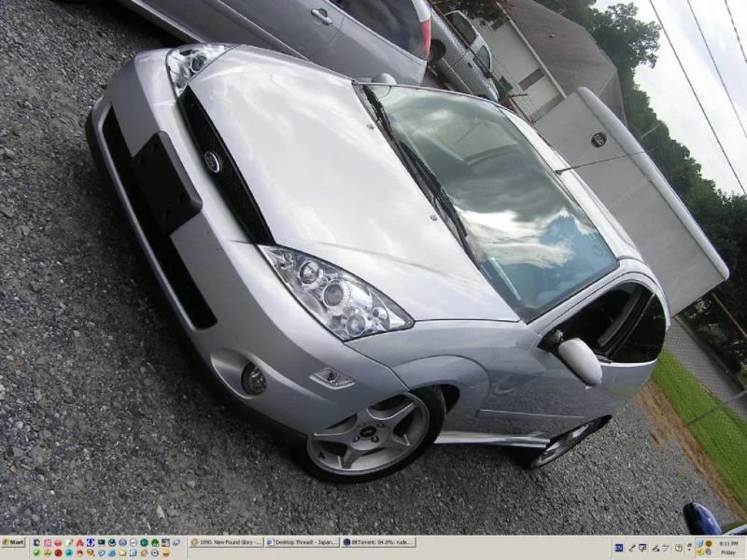Screen dimensions: 747x560
Task: Launch the yellow-green face icon in bottom Quick Launch row
Action: coord(48,553)
